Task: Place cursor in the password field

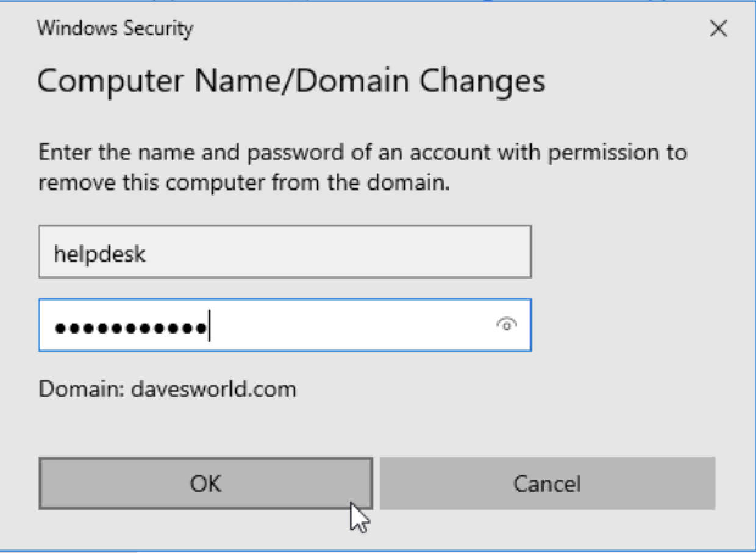Action: click(285, 325)
